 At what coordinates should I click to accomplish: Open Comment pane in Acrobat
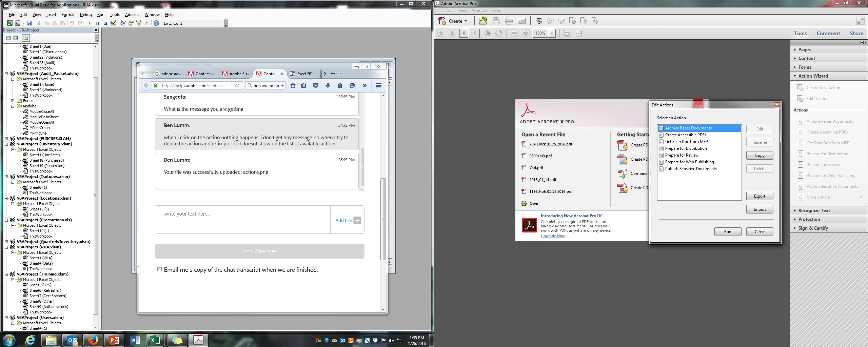tap(828, 33)
